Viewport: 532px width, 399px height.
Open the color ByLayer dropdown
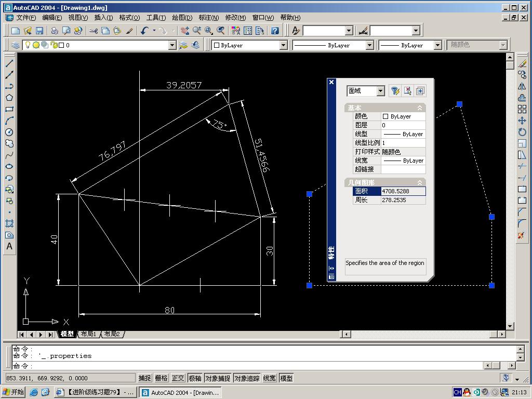[284, 45]
